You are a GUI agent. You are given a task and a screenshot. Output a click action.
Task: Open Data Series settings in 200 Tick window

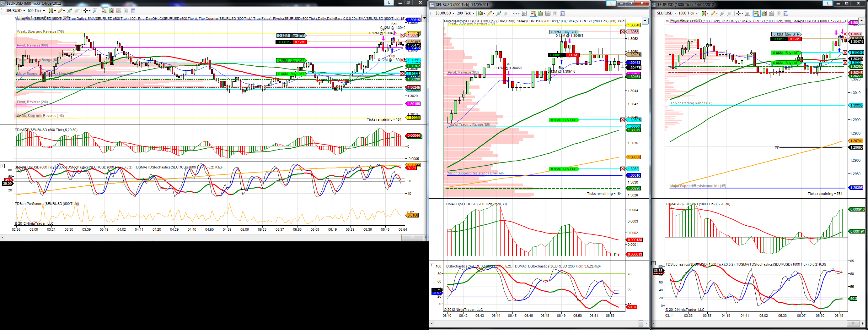click(x=541, y=13)
